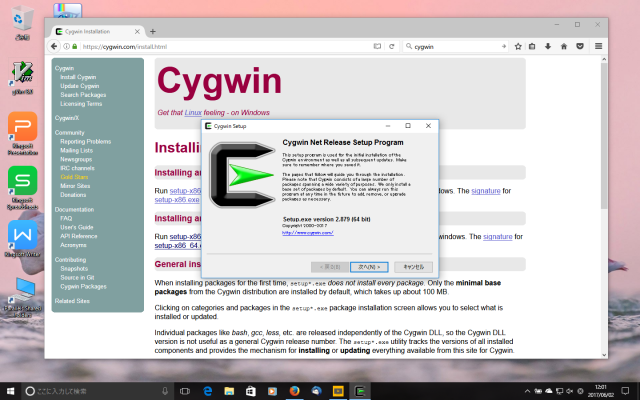
Task: Go back with Firefox back arrow
Action: (54, 47)
